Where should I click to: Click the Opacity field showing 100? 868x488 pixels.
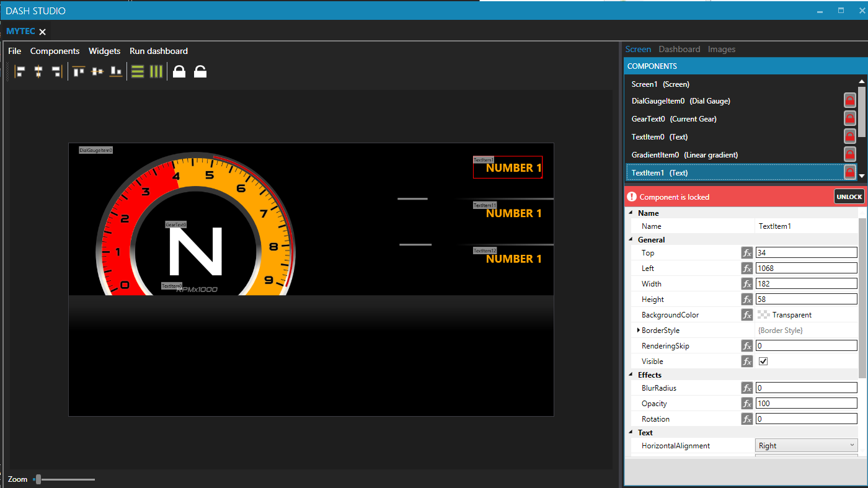pos(806,404)
